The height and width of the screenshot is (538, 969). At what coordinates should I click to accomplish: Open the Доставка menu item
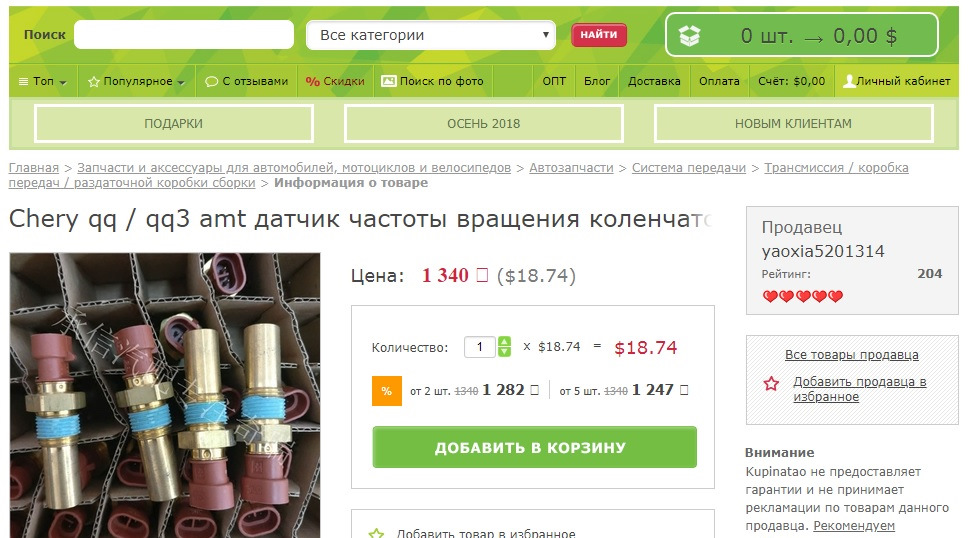(654, 81)
